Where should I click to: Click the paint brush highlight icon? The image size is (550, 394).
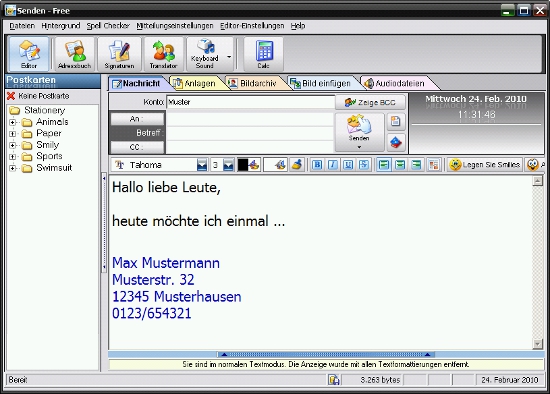(297, 165)
